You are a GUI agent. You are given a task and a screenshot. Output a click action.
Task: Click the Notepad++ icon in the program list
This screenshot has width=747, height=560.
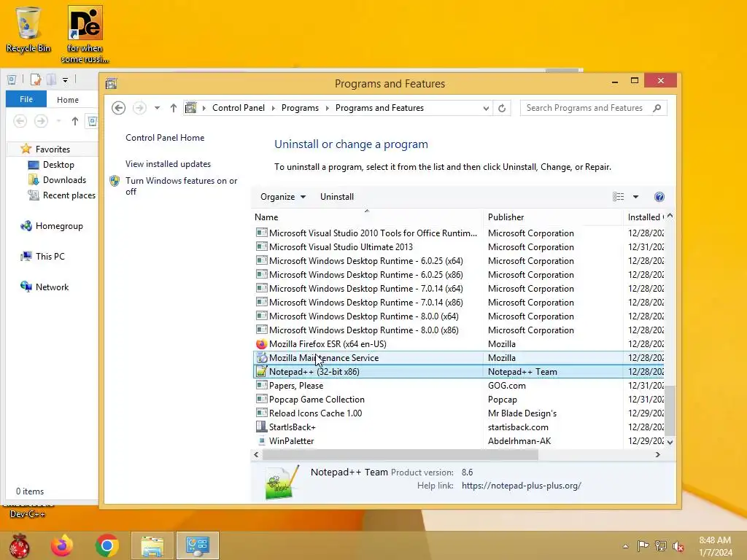click(261, 371)
